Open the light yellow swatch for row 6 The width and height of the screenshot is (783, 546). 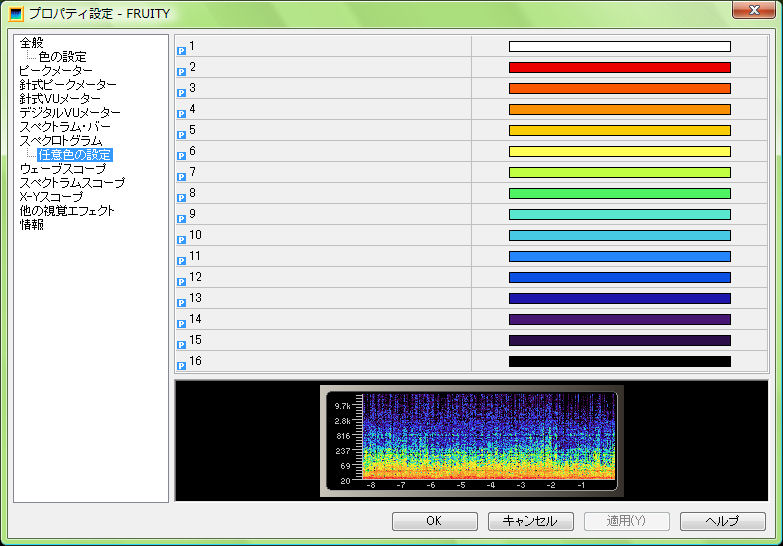point(620,151)
